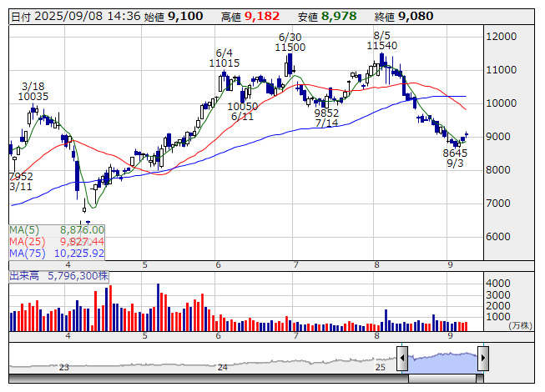Click the 7952 3/11 low annotation
The width and height of the screenshot is (545, 392).
coord(21,182)
